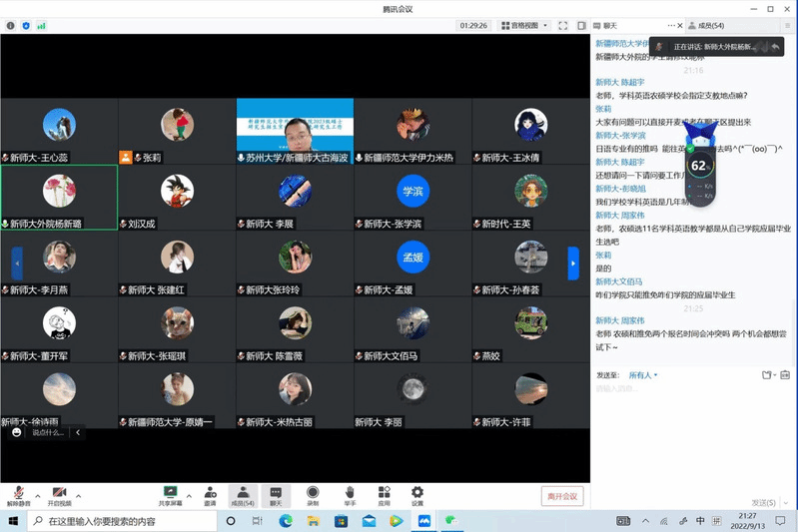Open meeting Settings (设置) gear
The height and width of the screenshot is (532, 798).
[417, 495]
